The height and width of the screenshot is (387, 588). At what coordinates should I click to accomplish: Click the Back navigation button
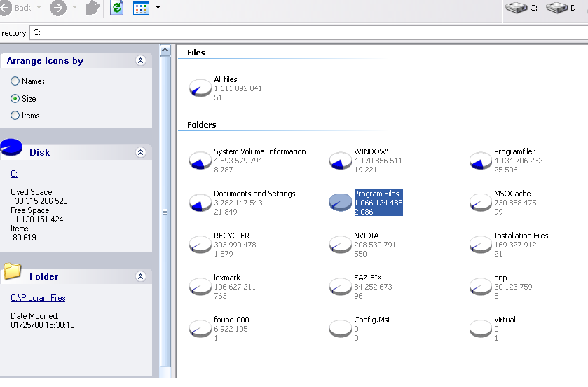tap(15, 8)
